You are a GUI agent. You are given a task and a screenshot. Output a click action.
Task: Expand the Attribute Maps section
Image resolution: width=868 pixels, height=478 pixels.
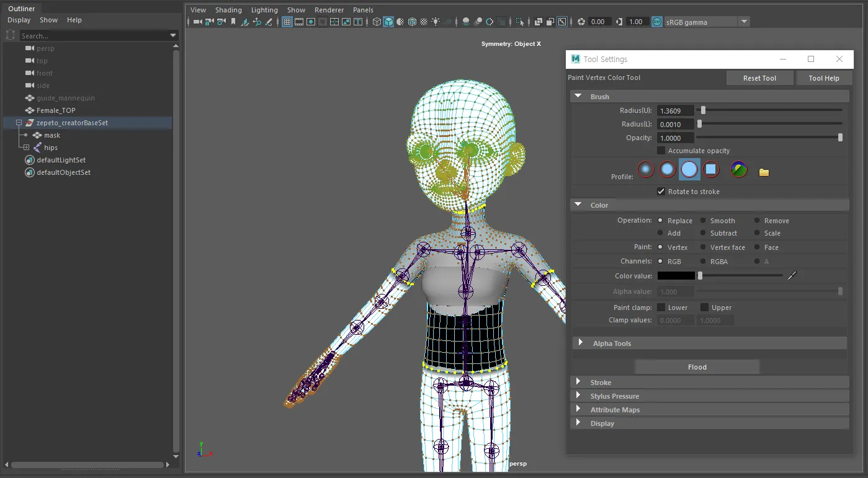pyautogui.click(x=578, y=409)
